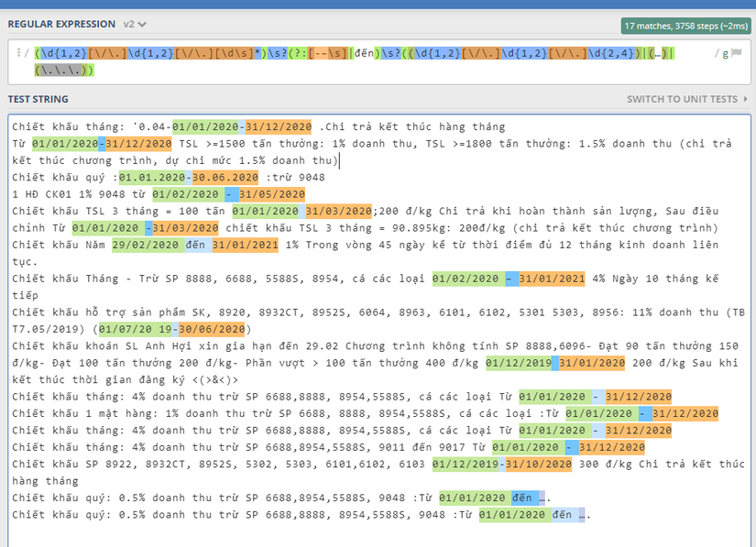
Task: Click match 31/01/2021 before '4% Ngày 10'
Action: tap(552, 279)
